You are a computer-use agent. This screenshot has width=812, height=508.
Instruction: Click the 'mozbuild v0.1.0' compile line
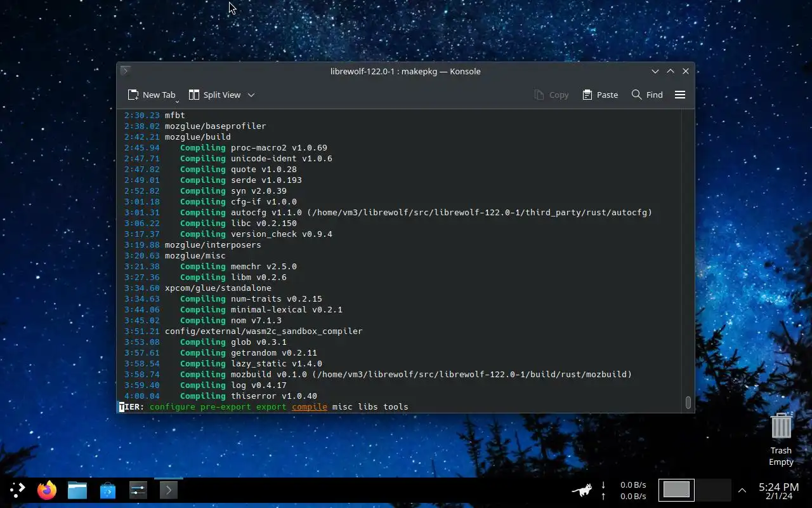point(378,374)
